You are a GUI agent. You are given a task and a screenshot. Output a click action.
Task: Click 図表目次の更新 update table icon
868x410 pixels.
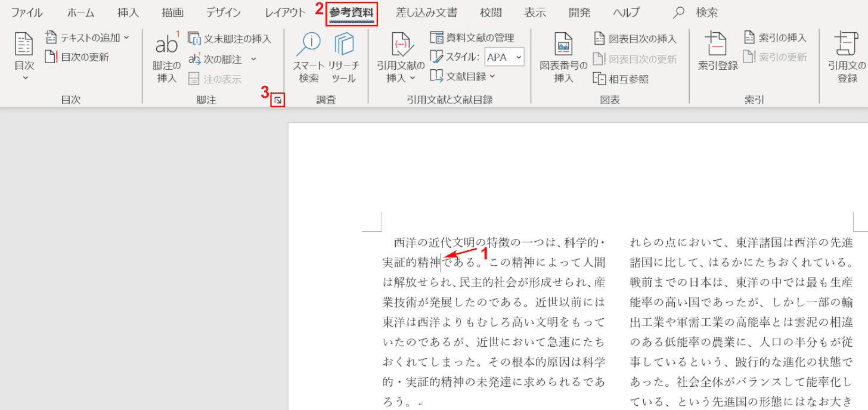599,59
